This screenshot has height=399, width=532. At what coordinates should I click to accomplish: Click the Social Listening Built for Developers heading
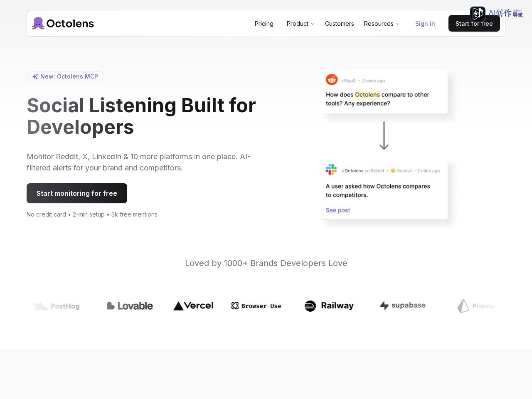coord(141,116)
